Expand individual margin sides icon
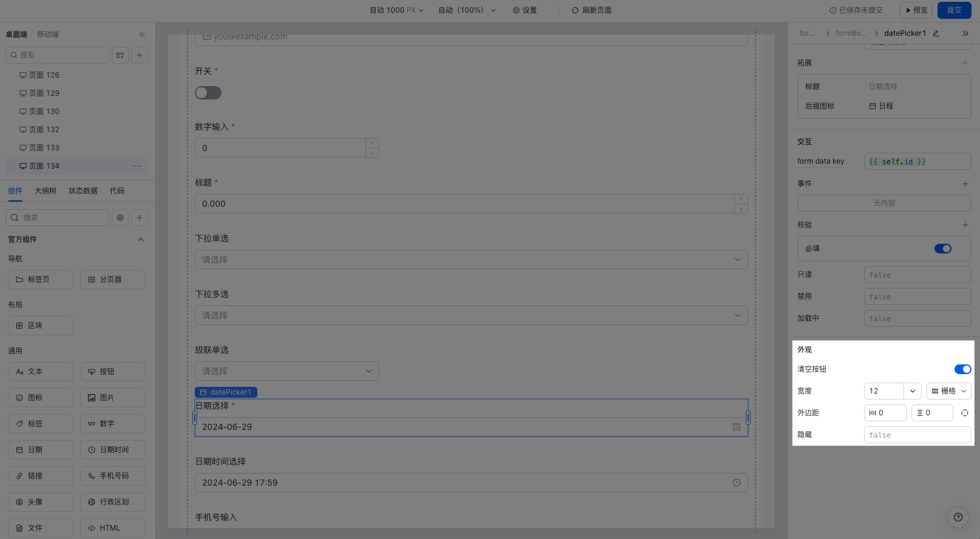The image size is (980, 539). [965, 413]
